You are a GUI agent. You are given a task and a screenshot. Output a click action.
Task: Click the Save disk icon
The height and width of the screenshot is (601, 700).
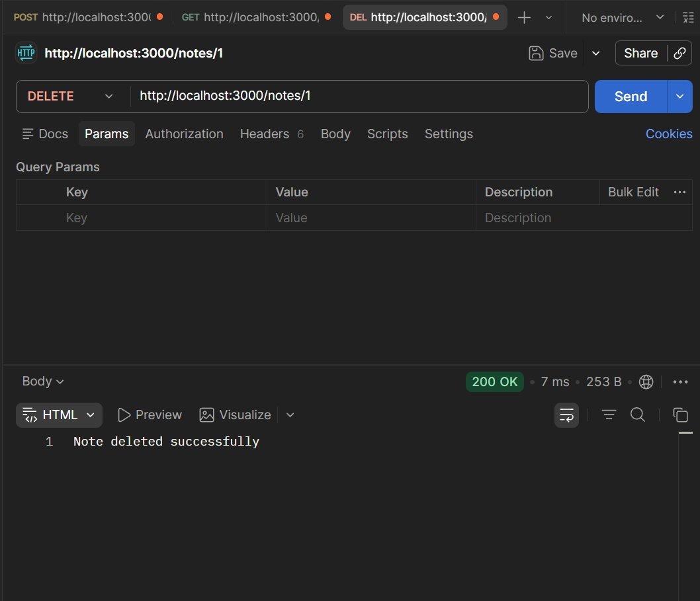[x=536, y=53]
